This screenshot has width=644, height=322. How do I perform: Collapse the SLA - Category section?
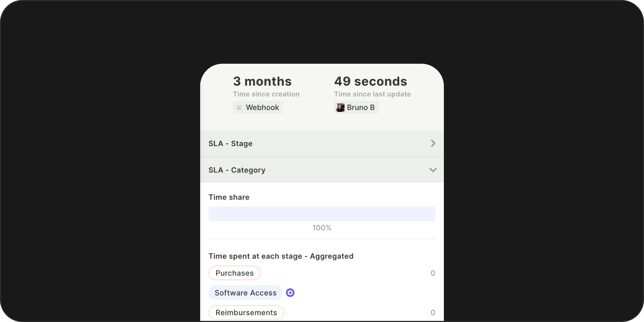[321, 170]
